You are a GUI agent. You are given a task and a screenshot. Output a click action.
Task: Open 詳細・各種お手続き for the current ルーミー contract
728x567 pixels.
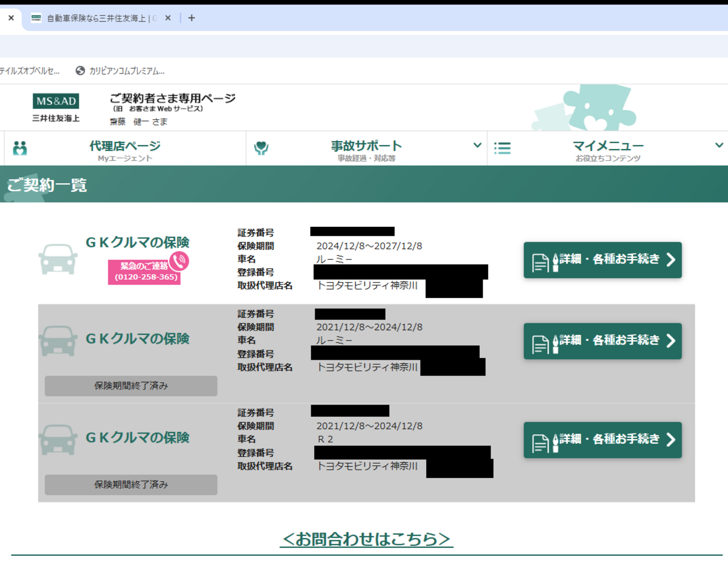click(x=603, y=260)
